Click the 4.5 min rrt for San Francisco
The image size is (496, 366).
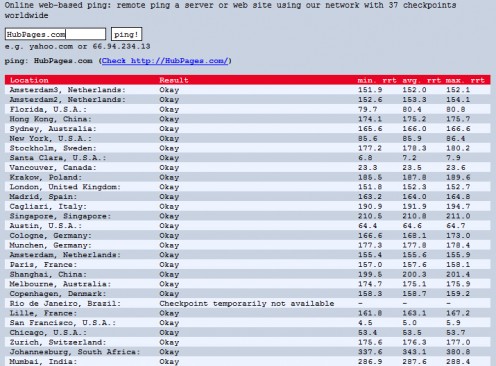(x=365, y=323)
